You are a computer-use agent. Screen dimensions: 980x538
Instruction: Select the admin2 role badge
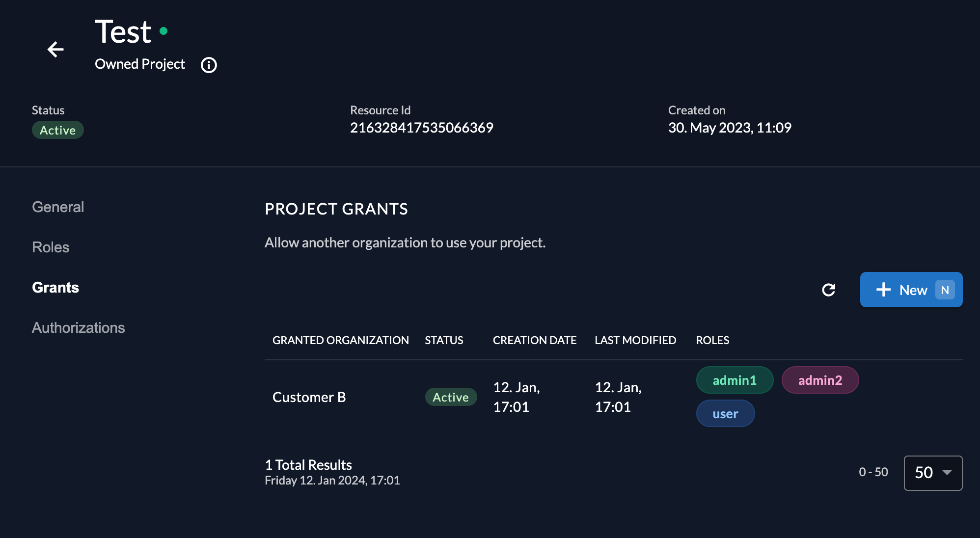(x=820, y=379)
